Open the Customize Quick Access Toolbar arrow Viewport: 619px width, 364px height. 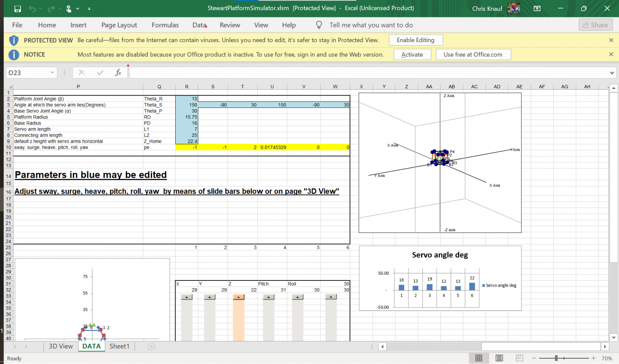click(89, 9)
